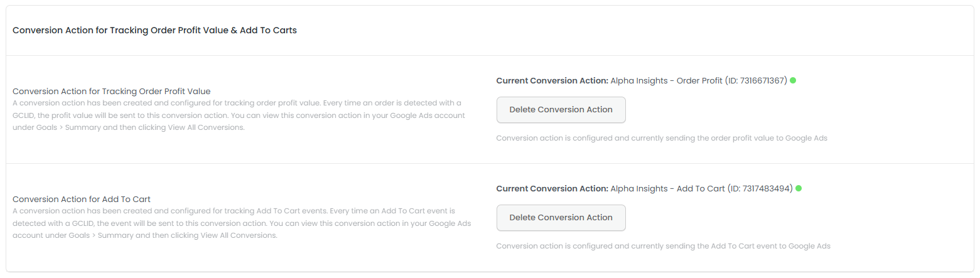Select the 'Conversion Action for Add To Cart' subheading

tap(82, 199)
